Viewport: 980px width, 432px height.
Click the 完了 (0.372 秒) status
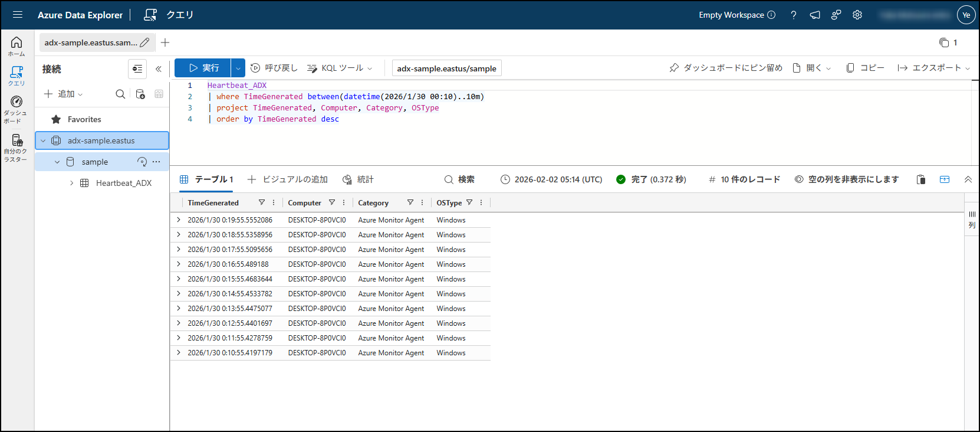651,179
